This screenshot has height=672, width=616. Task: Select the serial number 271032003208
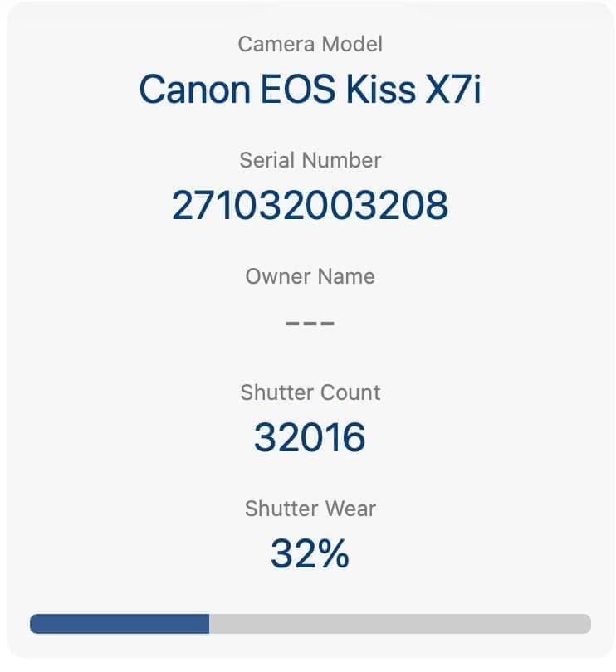tap(310, 205)
